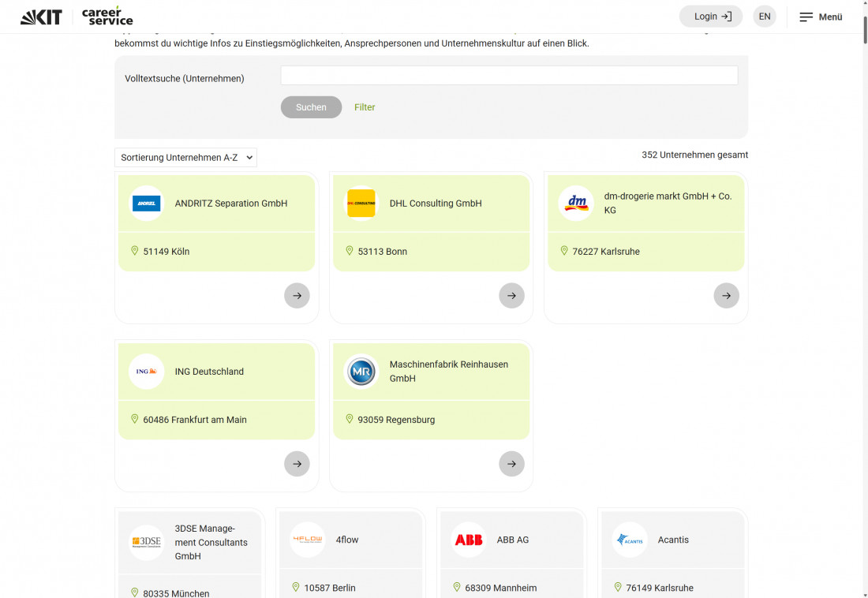Open the career service home link

(107, 17)
